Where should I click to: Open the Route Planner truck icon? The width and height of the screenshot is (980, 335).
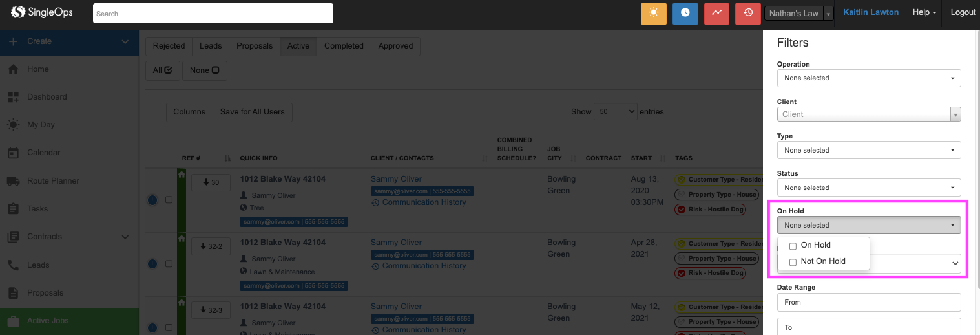click(13, 181)
